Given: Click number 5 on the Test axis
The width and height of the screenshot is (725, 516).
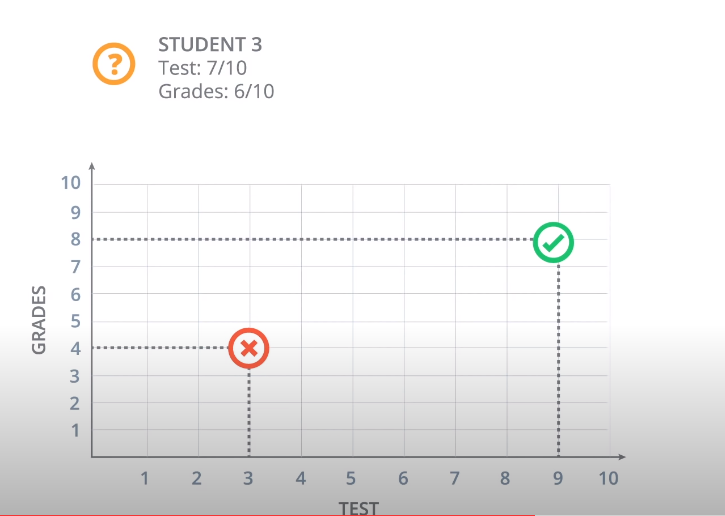Looking at the screenshot, I should 351,478.
